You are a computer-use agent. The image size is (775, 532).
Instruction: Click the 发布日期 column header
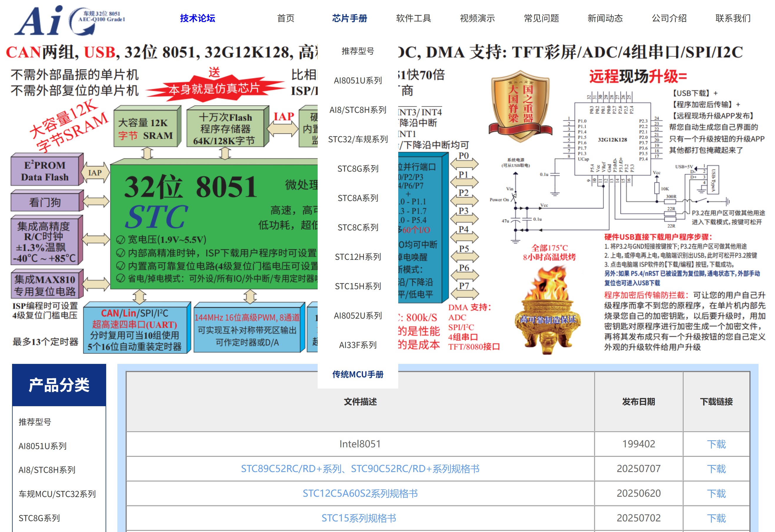pyautogui.click(x=638, y=401)
